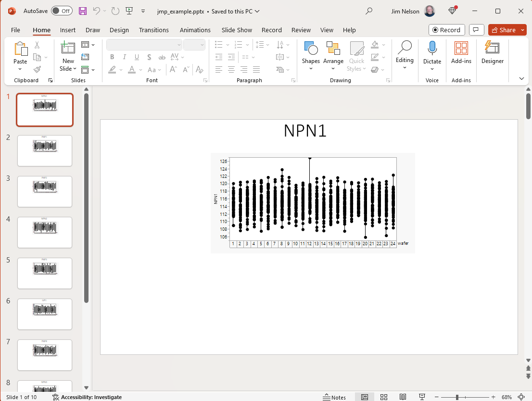Open the Add-ins icon
This screenshot has height=401, width=532.
click(x=461, y=53)
